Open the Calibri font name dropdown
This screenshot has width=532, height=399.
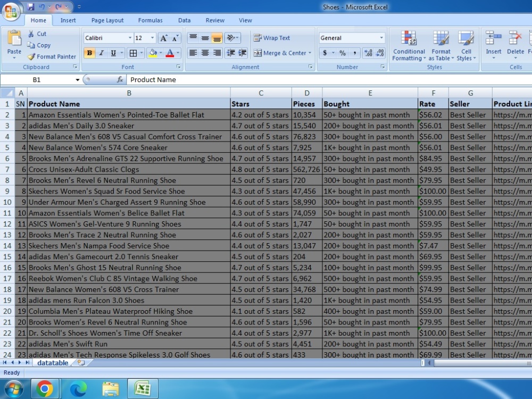[130, 38]
